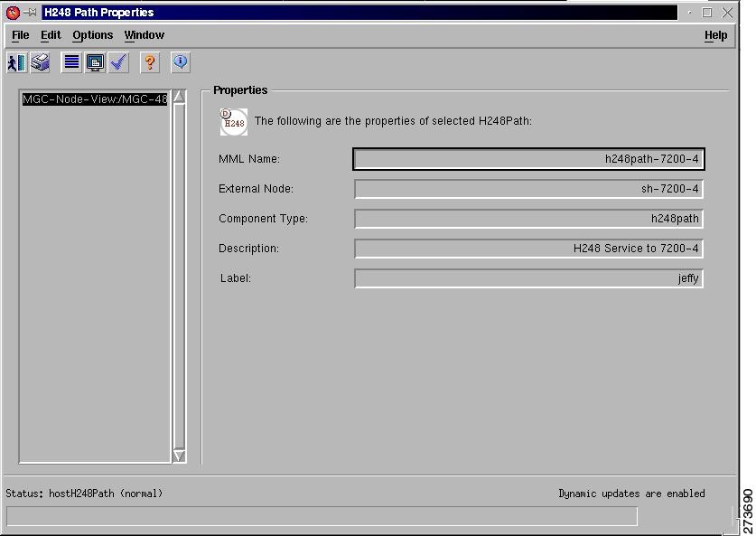Open toolbar help via question mark icon
This screenshot has width=756, height=536.
pyautogui.click(x=150, y=62)
